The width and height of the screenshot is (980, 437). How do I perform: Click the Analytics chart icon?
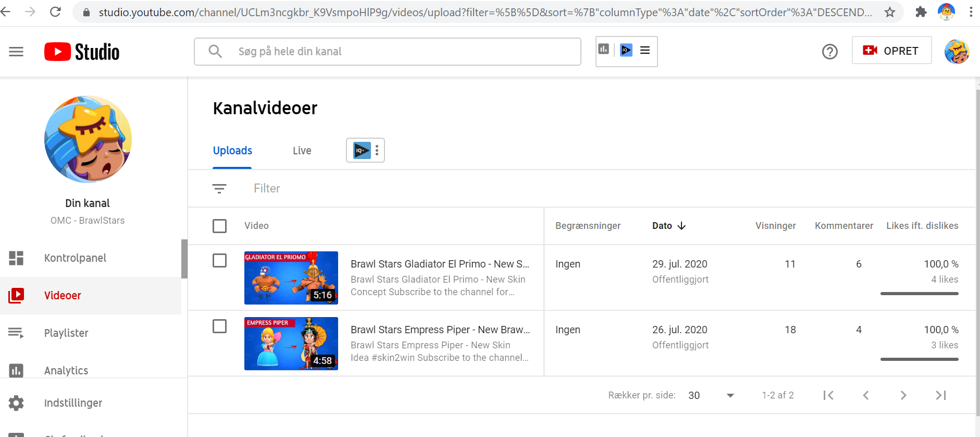[x=16, y=371]
